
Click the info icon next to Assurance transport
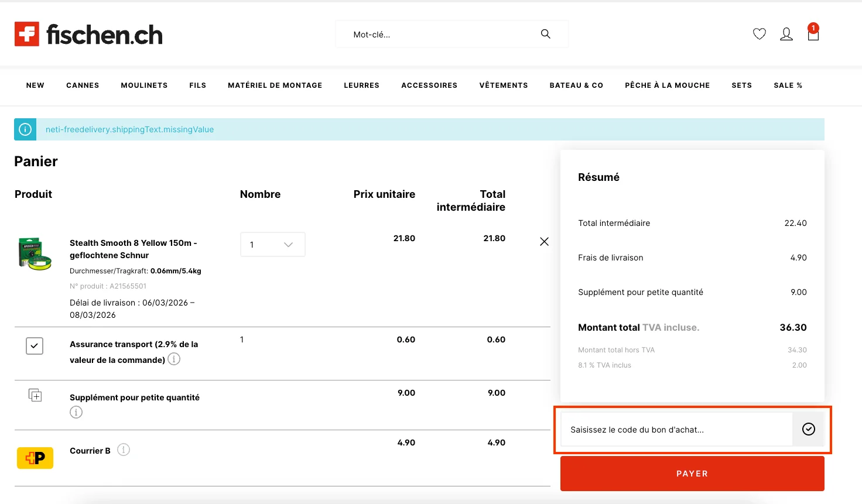coord(174,359)
